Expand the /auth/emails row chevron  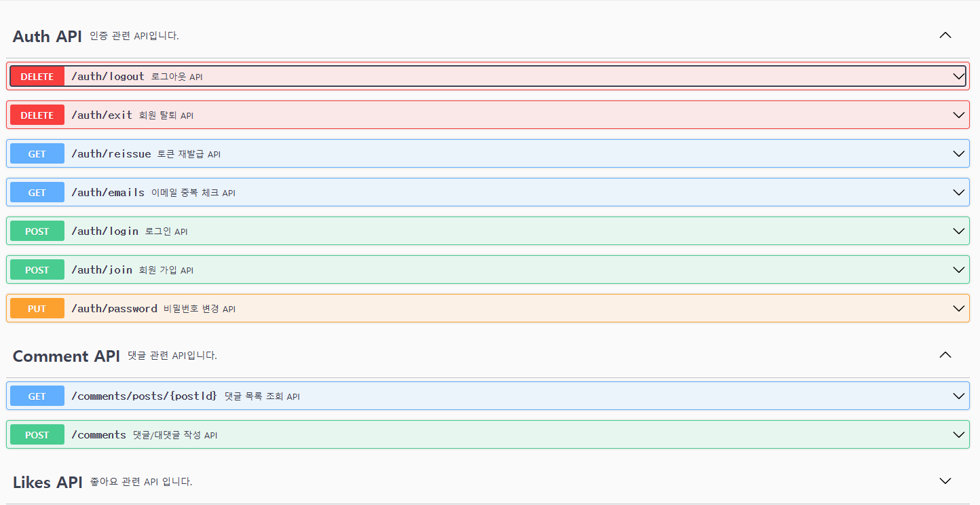pyautogui.click(x=958, y=193)
